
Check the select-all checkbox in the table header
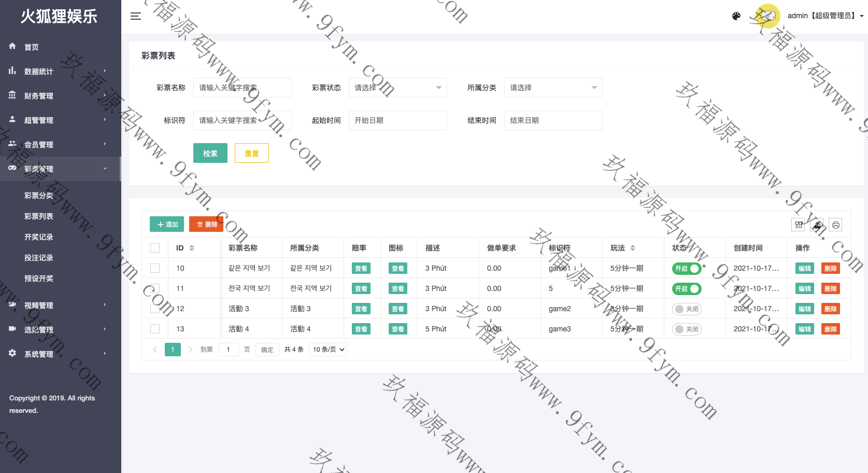(x=155, y=248)
